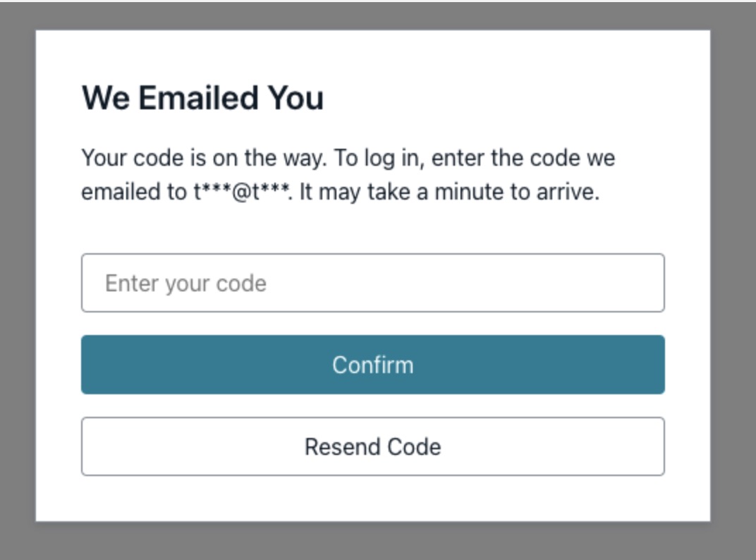This screenshot has height=560, width=756.
Task: Click the 'It may take a minute' sentence
Action: [x=449, y=192]
